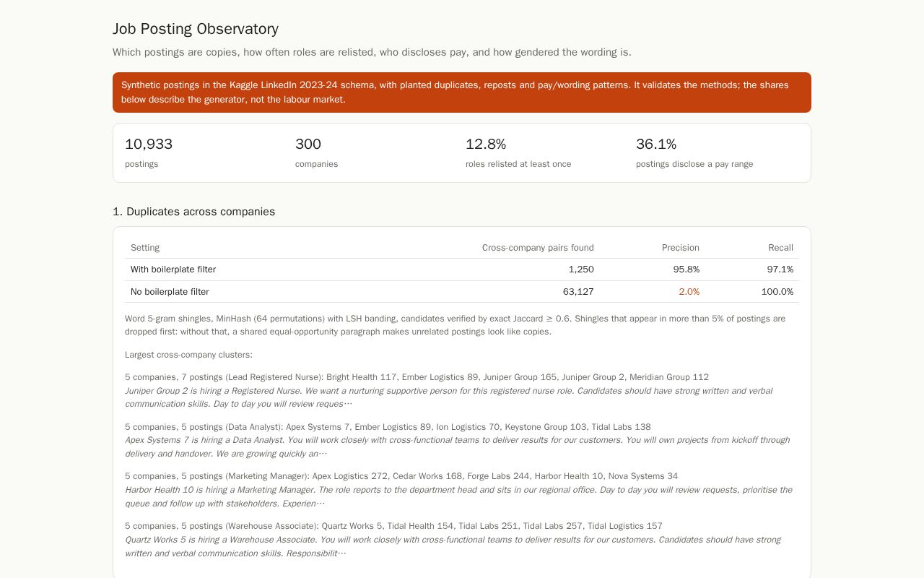Click the Job Posting Observatory title

(196, 29)
